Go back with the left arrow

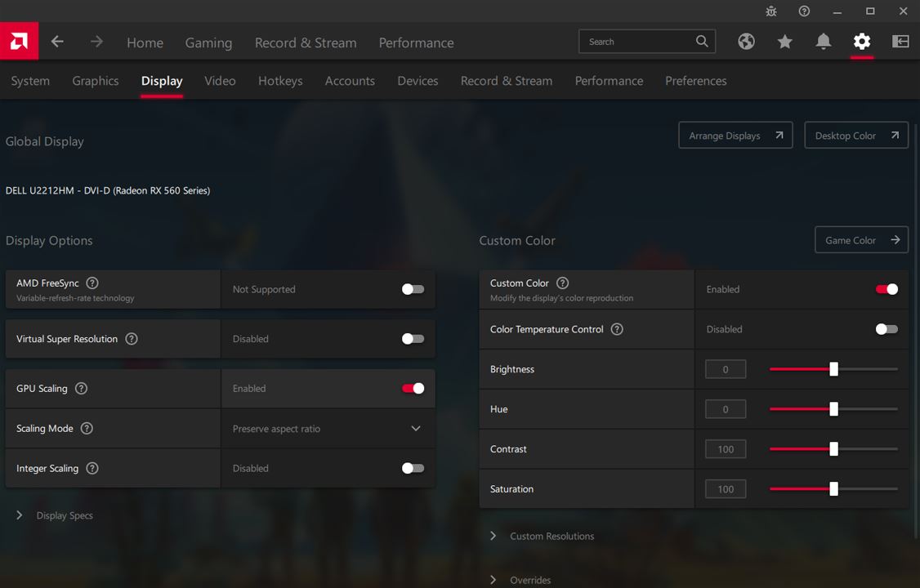pyautogui.click(x=57, y=42)
